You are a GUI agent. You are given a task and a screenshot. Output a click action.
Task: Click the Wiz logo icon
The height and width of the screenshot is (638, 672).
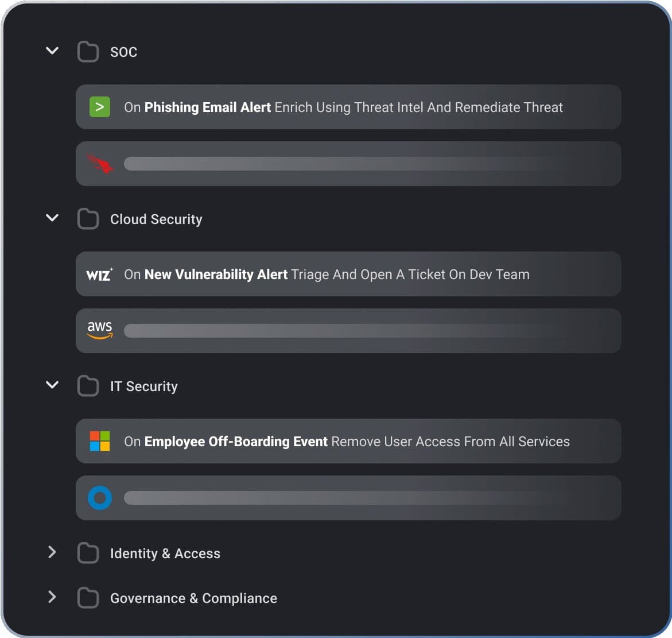pyautogui.click(x=99, y=274)
